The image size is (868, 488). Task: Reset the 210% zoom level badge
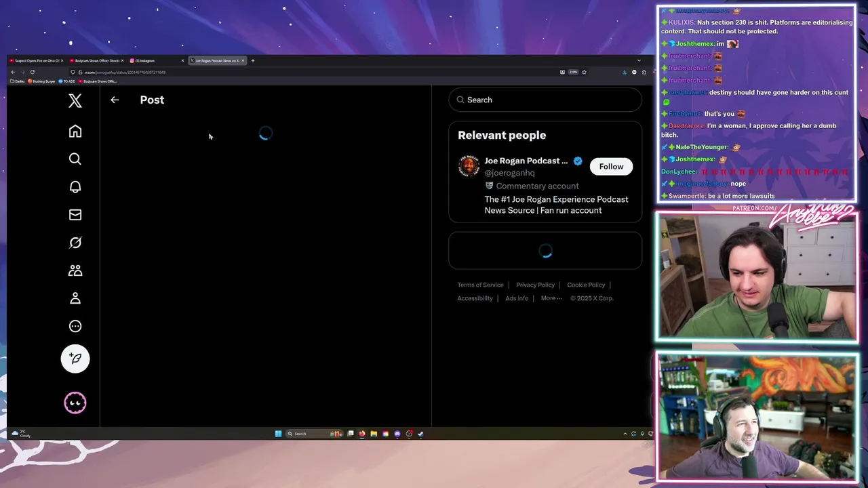(573, 72)
